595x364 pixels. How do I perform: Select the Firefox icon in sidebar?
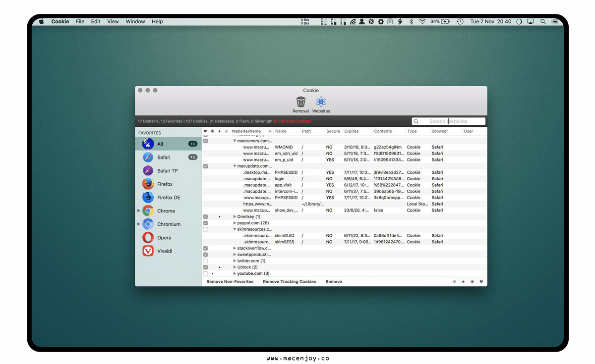[148, 184]
